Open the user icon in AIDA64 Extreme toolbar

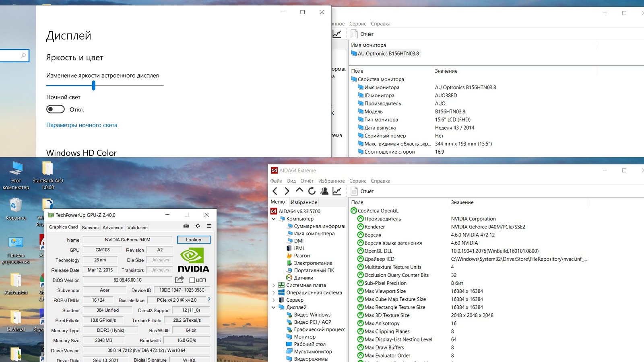pos(324,191)
